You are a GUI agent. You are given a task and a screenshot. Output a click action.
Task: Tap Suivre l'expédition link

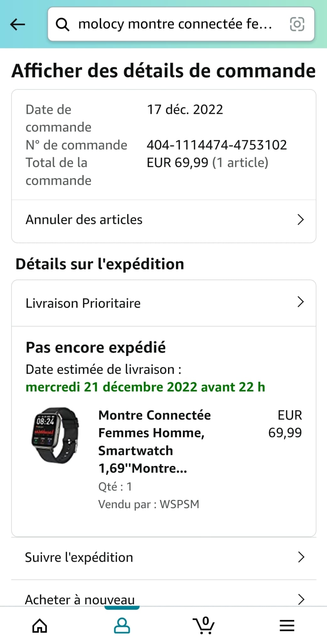[79, 558]
